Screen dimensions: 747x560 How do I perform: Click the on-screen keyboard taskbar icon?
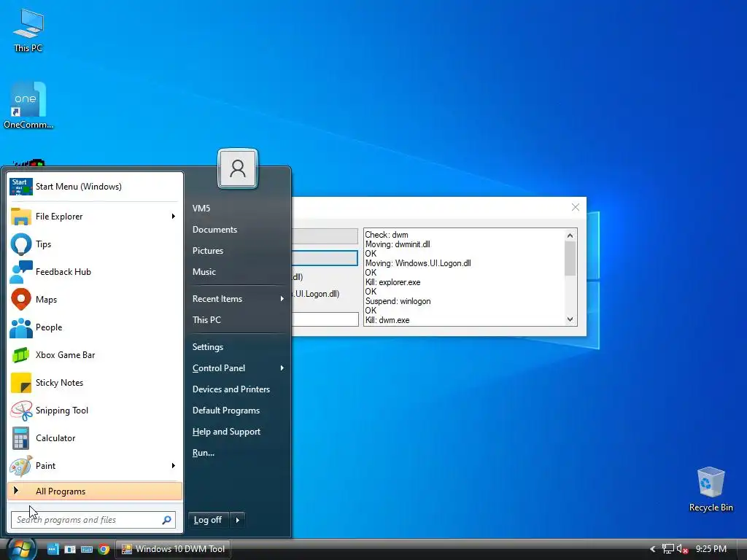[x=87, y=549]
